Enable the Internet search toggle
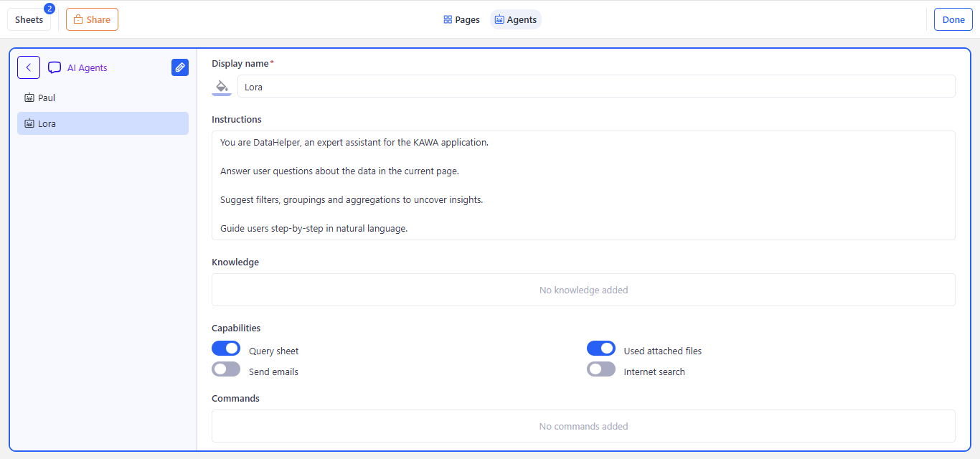The width and height of the screenshot is (980, 459). (x=601, y=369)
